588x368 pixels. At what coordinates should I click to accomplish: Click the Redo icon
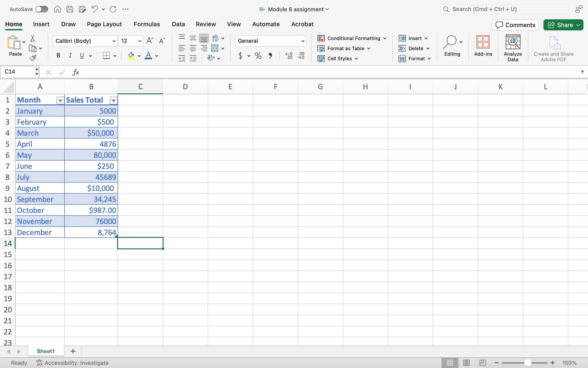tap(113, 9)
